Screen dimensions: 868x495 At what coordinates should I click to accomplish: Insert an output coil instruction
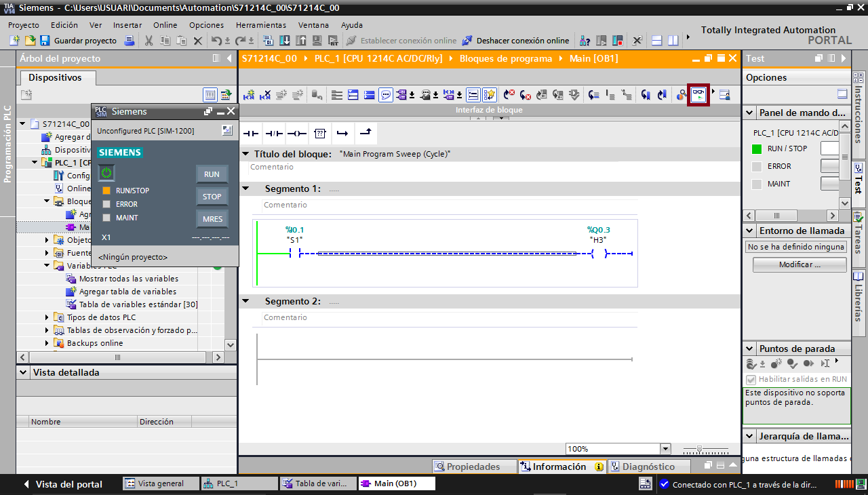[297, 134]
